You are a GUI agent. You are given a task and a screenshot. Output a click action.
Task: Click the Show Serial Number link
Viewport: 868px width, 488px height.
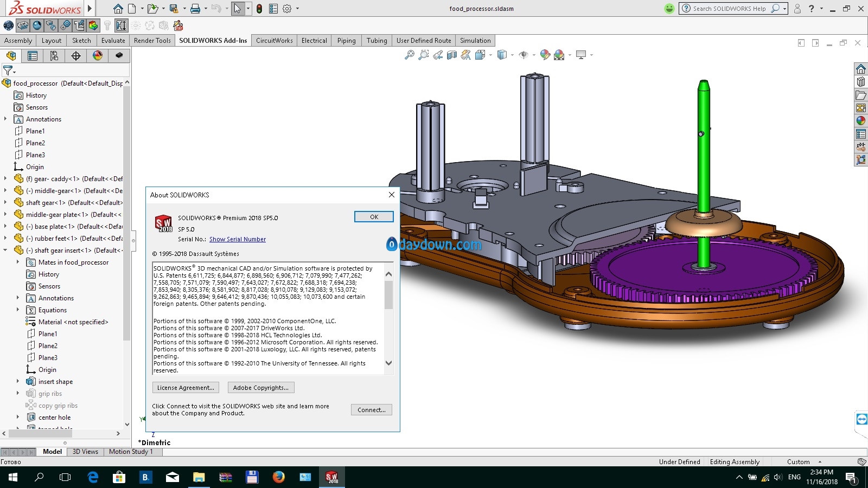pos(238,239)
